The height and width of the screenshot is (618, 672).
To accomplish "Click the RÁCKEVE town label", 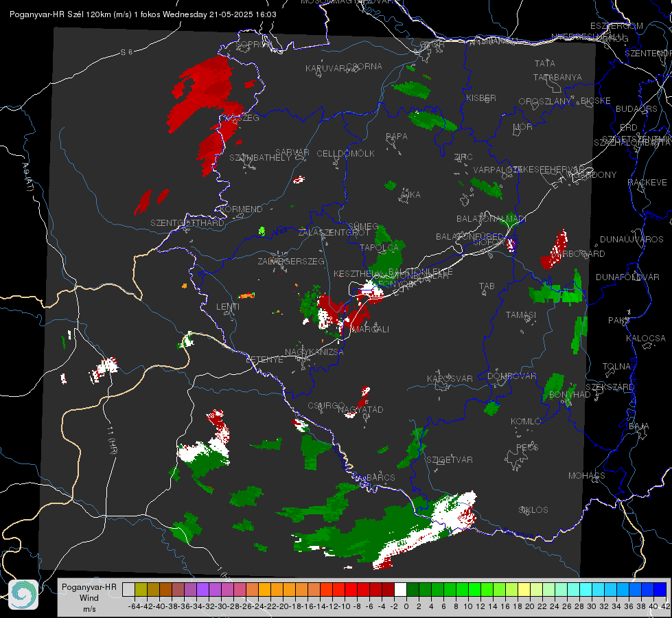I will (647, 183).
